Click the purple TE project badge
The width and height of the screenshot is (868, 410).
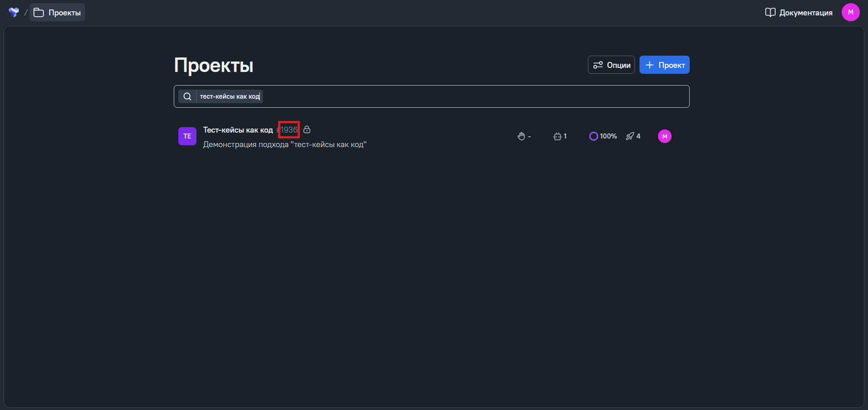point(187,136)
